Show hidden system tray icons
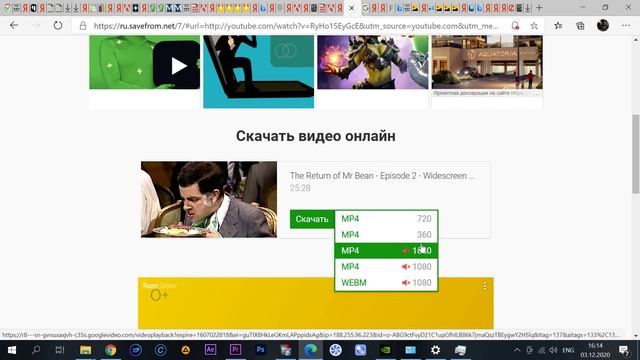Image resolution: width=640 pixels, height=360 pixels. click(x=517, y=350)
